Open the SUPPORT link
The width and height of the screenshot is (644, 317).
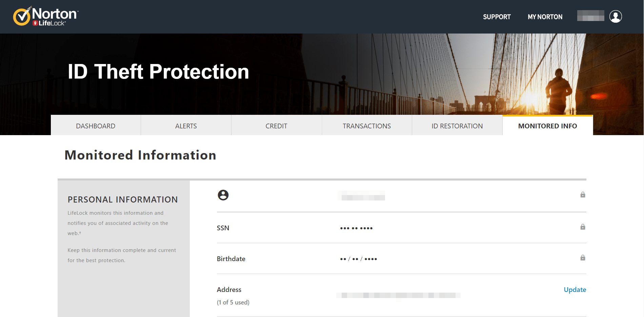[x=497, y=17]
